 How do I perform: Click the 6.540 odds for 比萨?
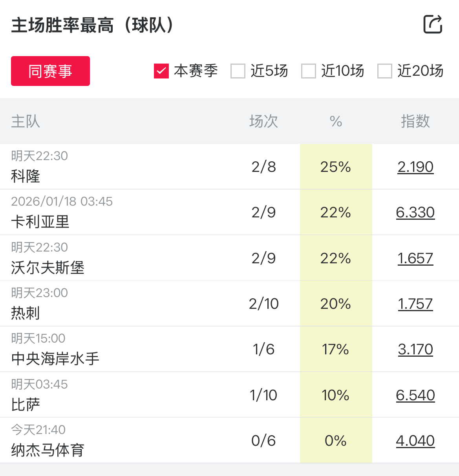pos(415,395)
